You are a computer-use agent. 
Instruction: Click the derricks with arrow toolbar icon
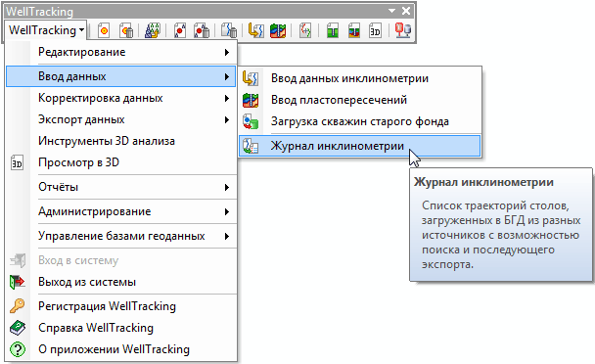click(x=153, y=30)
